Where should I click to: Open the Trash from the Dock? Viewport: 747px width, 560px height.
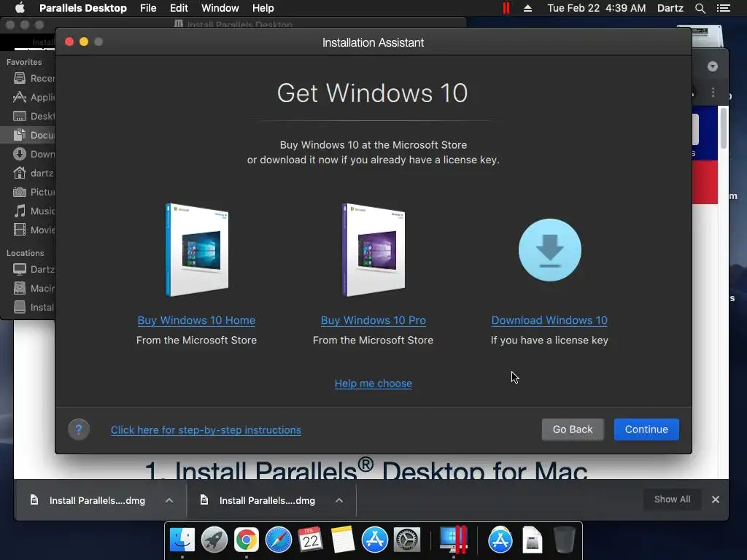pos(564,540)
